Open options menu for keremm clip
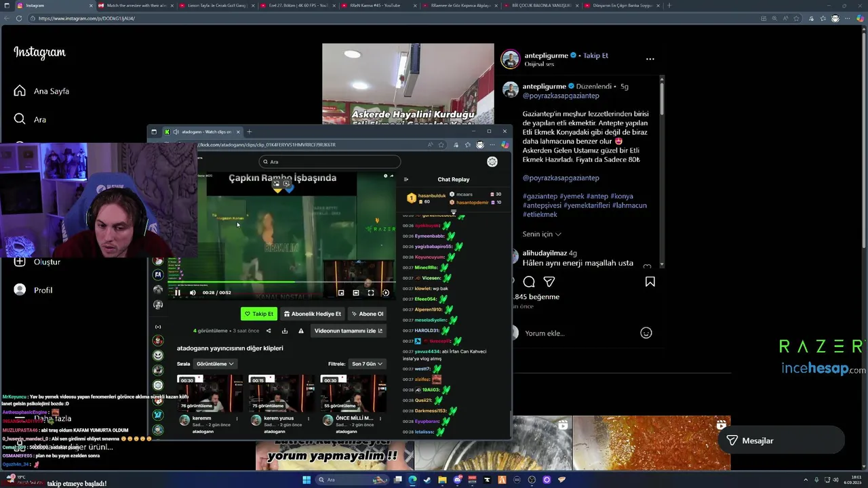 pyautogui.click(x=237, y=419)
